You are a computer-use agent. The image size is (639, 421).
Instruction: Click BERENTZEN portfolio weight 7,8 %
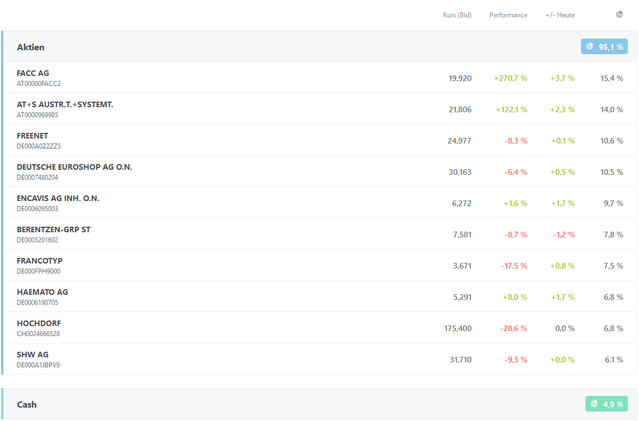tap(613, 235)
